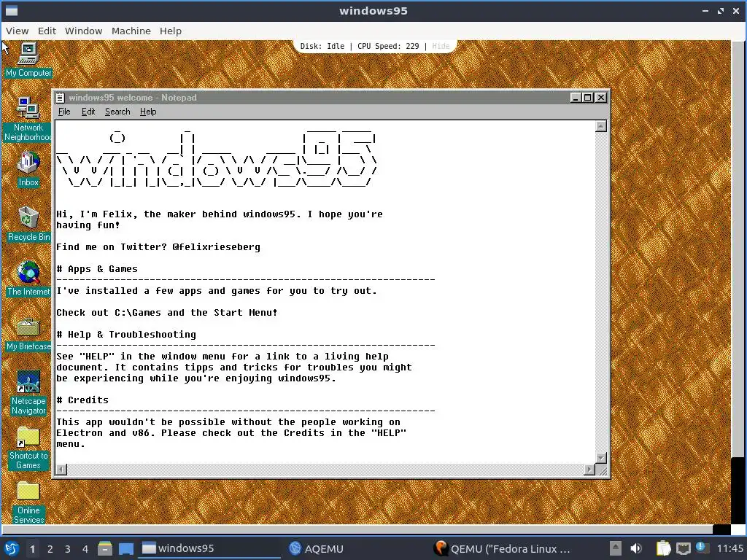Close the Notepad window

(601, 98)
